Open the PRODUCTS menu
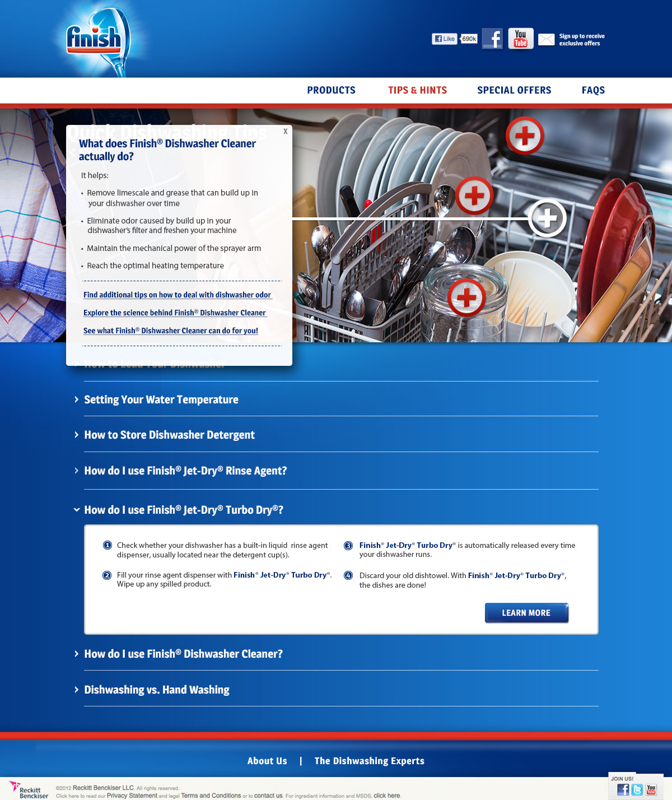 coord(331,90)
